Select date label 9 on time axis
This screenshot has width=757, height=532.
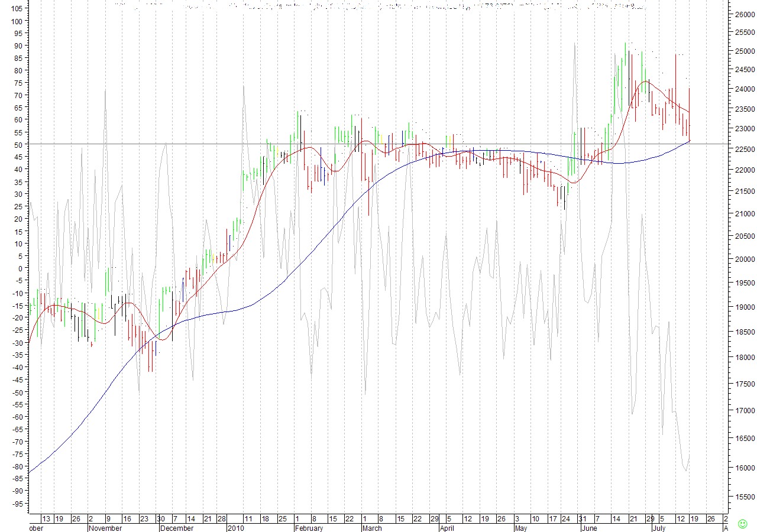coord(108,519)
